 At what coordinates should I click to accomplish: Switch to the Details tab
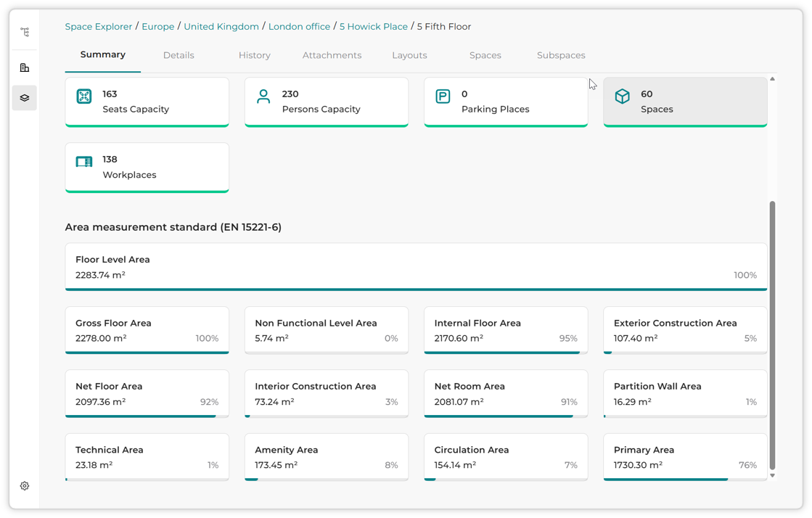coord(179,55)
